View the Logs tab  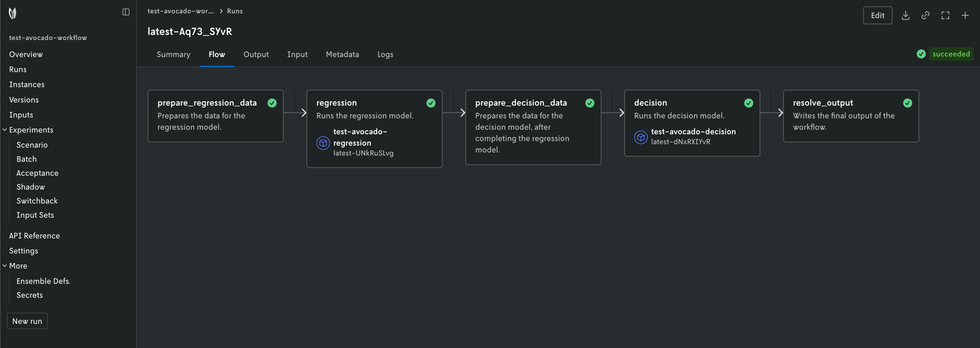[x=385, y=54]
